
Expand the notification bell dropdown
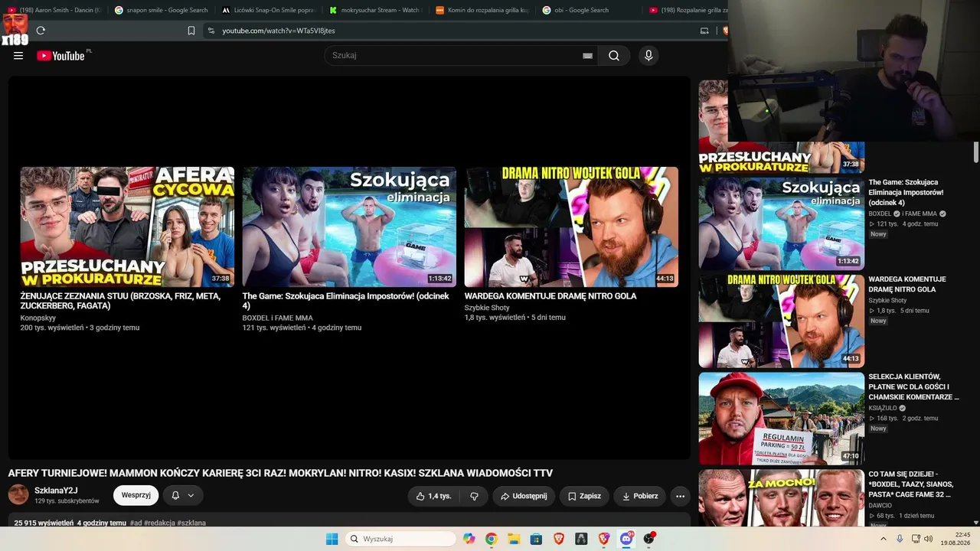click(182, 496)
